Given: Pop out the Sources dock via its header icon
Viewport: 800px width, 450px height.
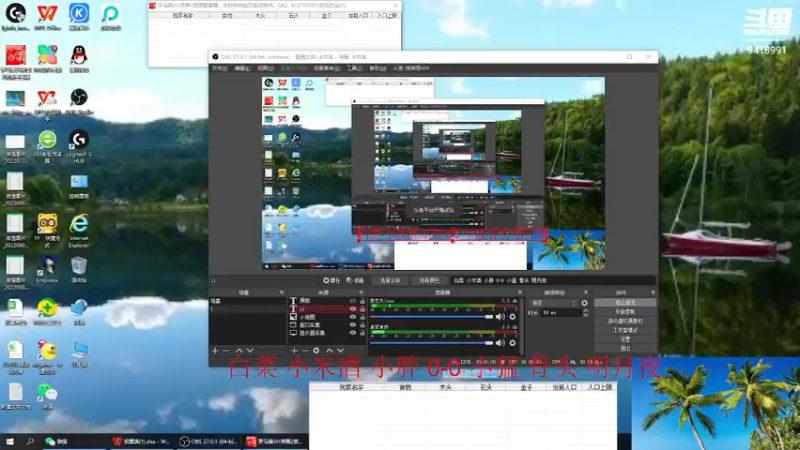Looking at the screenshot, I should tap(361, 293).
